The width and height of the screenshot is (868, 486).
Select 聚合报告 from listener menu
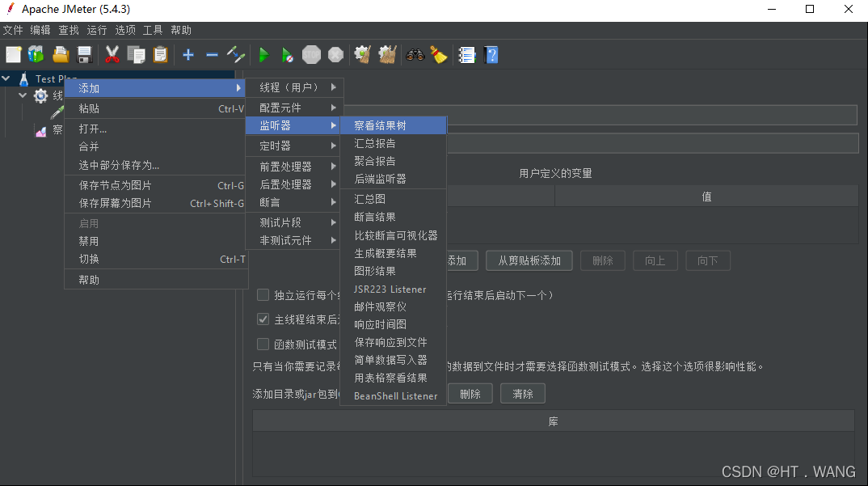(393, 161)
